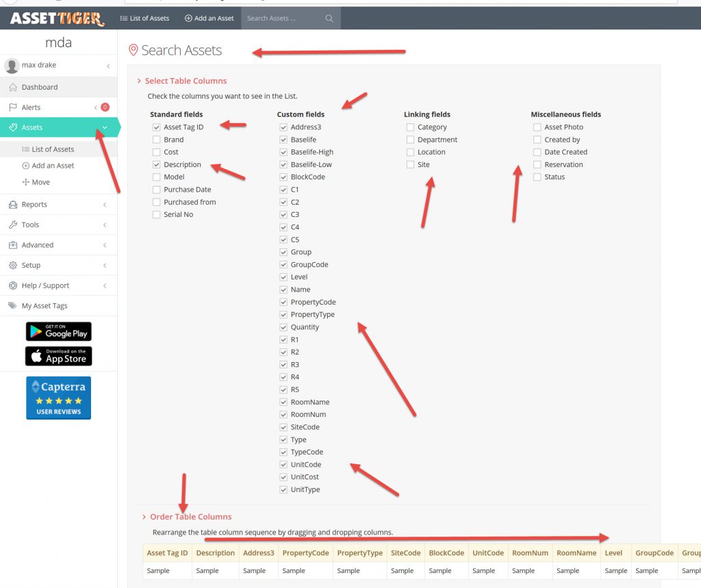
Task: Enable the Brand checkbox
Action: (157, 140)
